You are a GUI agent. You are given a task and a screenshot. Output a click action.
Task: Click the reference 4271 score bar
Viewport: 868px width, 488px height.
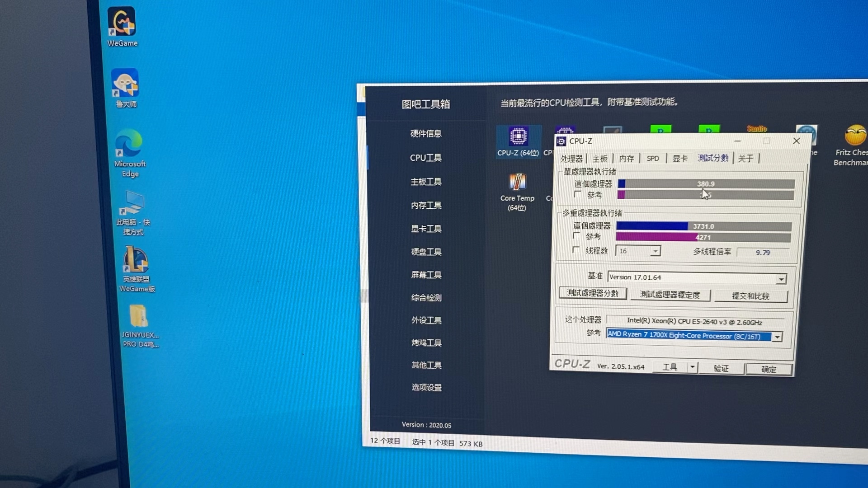(x=703, y=237)
